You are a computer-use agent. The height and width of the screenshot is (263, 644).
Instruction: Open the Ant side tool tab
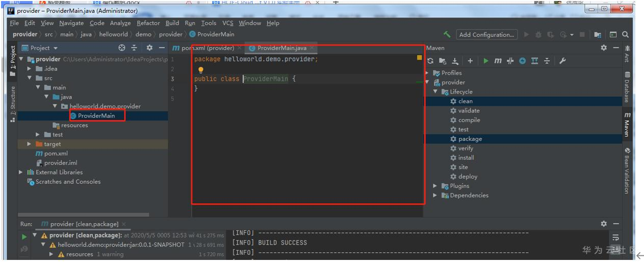[627, 55]
